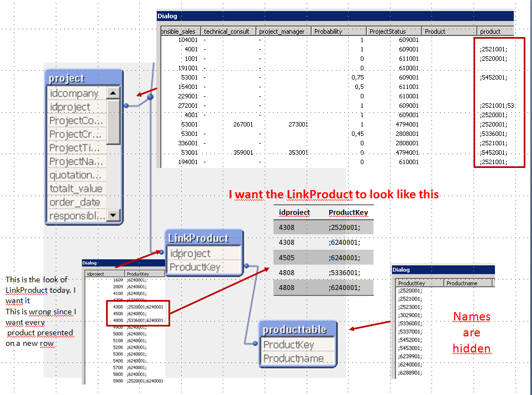Click the 0,75 Probability value

357,77
